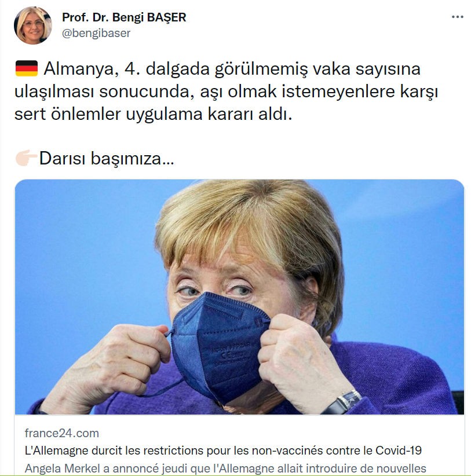Screen dimensions: 471x476
Task: Click Bengi Başer's profile avatar
Action: (33, 25)
